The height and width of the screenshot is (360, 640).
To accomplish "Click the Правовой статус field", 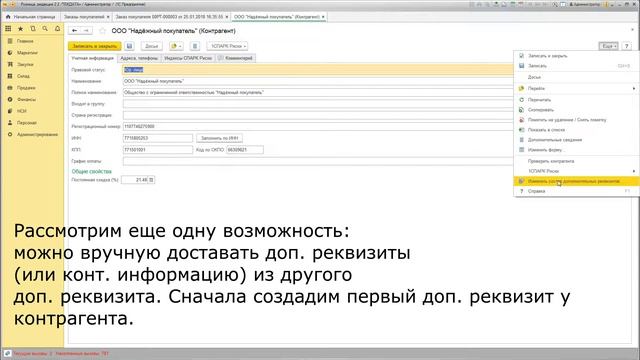I will click(x=318, y=70).
